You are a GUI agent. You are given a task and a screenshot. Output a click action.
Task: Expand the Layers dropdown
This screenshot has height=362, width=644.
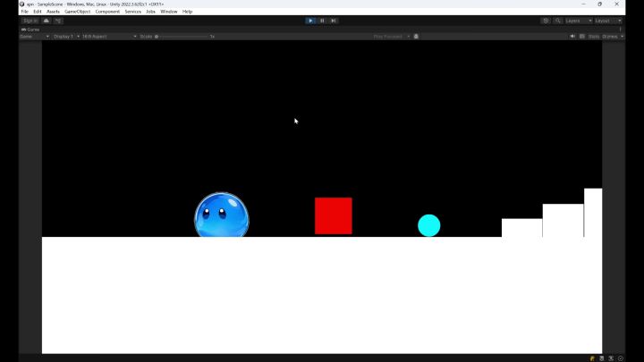(x=579, y=21)
